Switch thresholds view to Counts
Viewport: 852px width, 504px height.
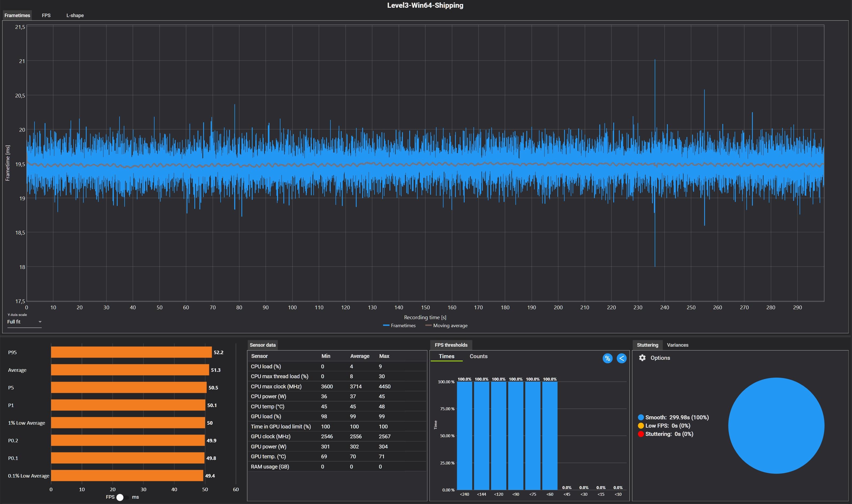479,356
